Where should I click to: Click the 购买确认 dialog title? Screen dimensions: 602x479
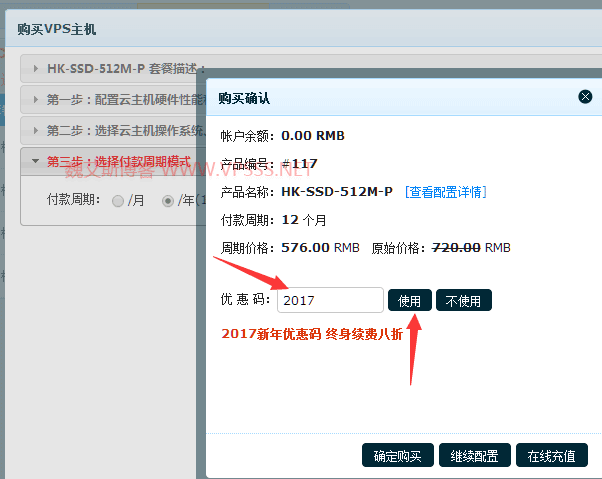coord(245,98)
